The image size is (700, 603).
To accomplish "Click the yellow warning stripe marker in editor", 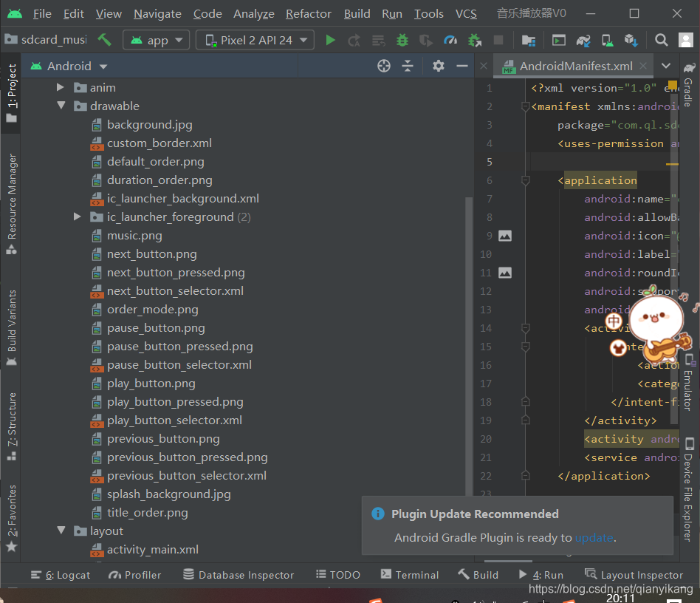I will (673, 164).
